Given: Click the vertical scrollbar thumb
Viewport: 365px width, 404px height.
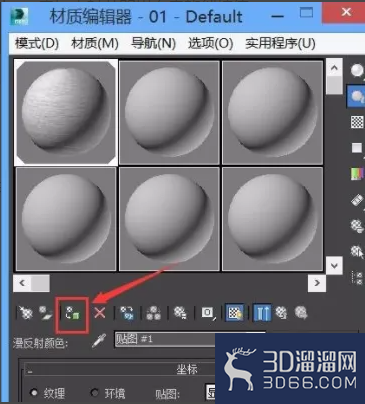Looking at the screenshot, I should pos(334,86).
